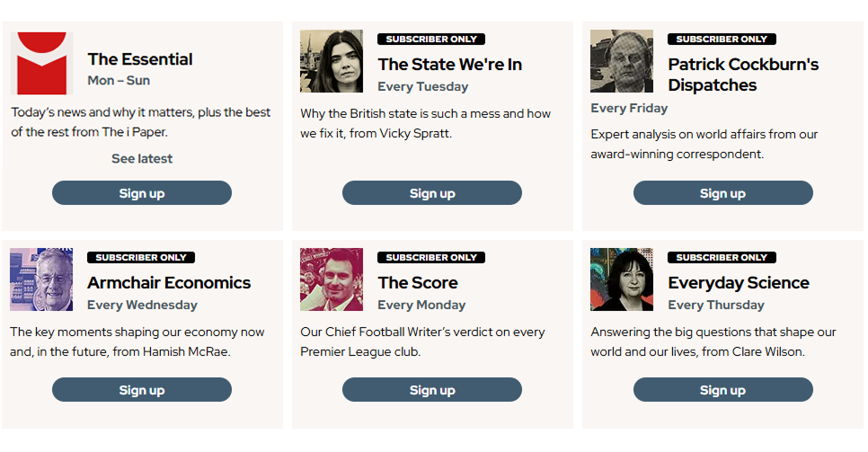Click the Armchair Economics heading

(x=169, y=282)
